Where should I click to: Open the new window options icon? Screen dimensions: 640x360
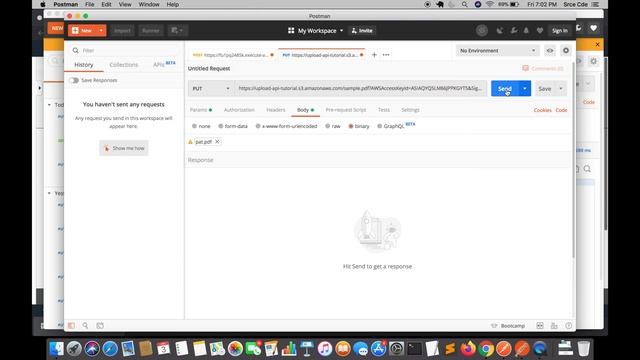(177, 31)
